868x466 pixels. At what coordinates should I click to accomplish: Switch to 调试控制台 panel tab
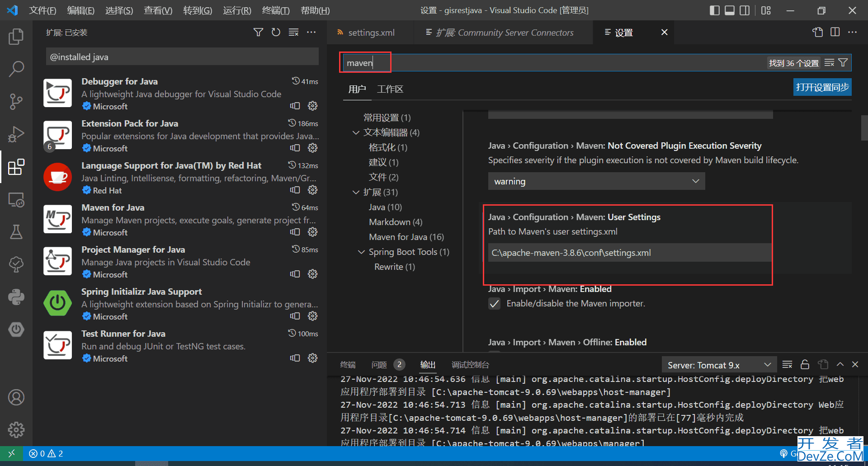(470, 365)
